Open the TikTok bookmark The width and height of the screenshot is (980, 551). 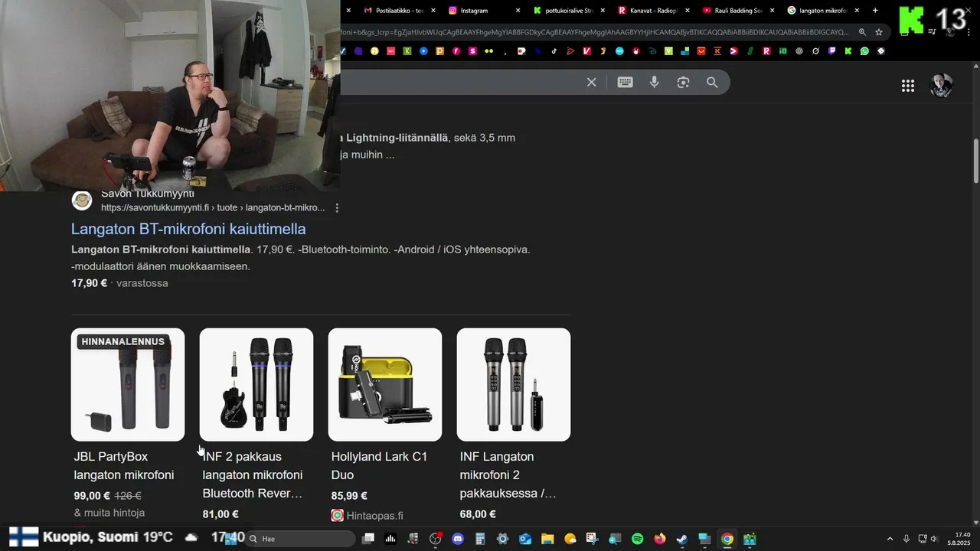click(x=554, y=51)
